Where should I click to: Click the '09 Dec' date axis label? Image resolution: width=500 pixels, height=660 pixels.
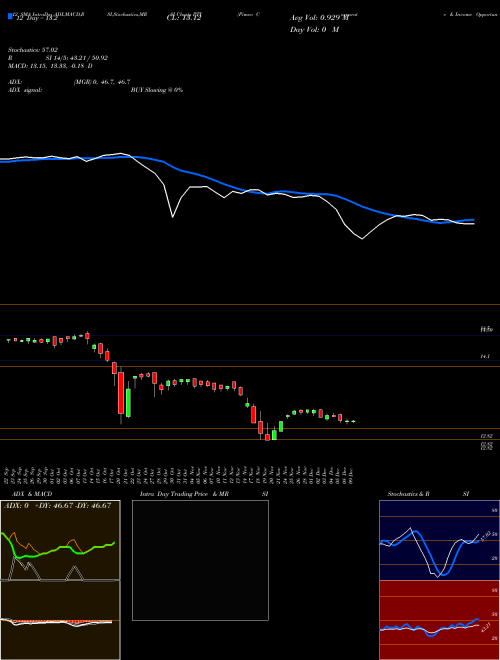351,476
